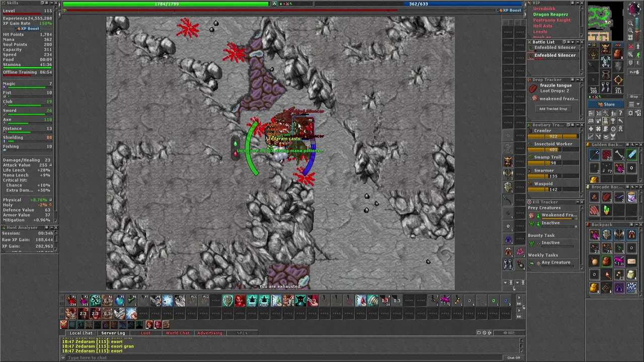Screen dimensions: 644x362
Task: Collapse the Hunt Analyser panel header
Action: pos(52,227)
